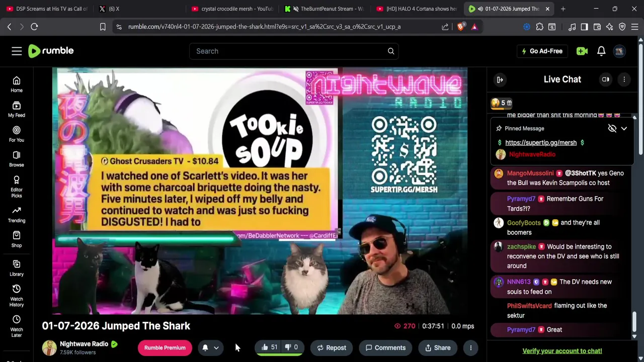Open Brave Rewards triangle icon
644x362 pixels.
pyautogui.click(x=474, y=27)
